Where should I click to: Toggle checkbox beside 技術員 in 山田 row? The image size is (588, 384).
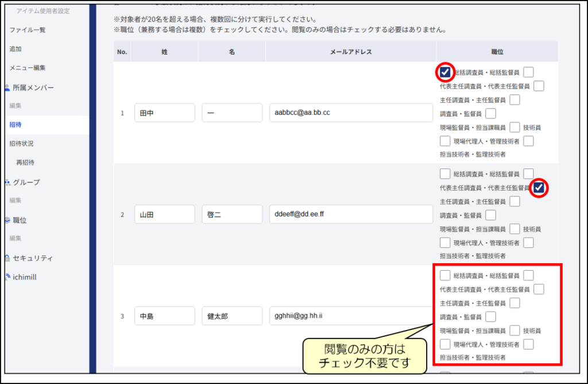515,229
